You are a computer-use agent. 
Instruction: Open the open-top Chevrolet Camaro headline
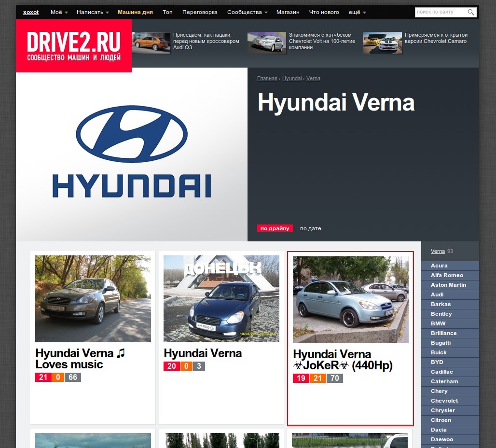(436, 38)
